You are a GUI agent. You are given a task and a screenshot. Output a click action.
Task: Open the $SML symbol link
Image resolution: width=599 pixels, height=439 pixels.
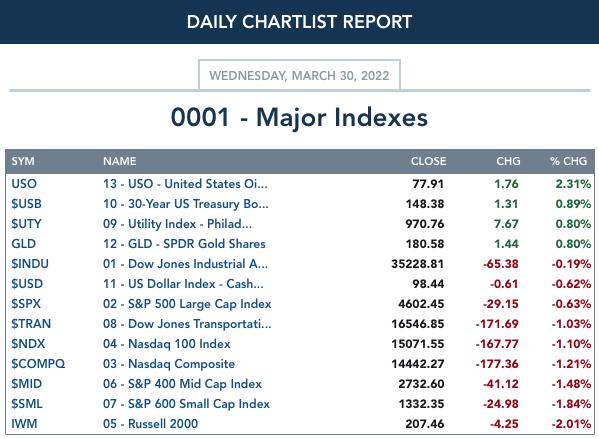click(26, 404)
